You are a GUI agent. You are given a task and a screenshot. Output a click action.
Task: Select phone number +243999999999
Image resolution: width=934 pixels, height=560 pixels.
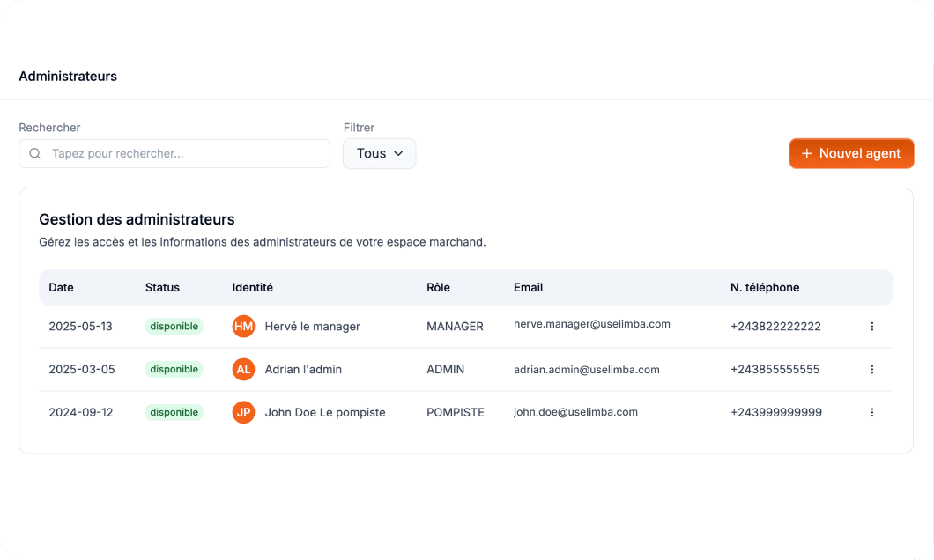tap(775, 412)
